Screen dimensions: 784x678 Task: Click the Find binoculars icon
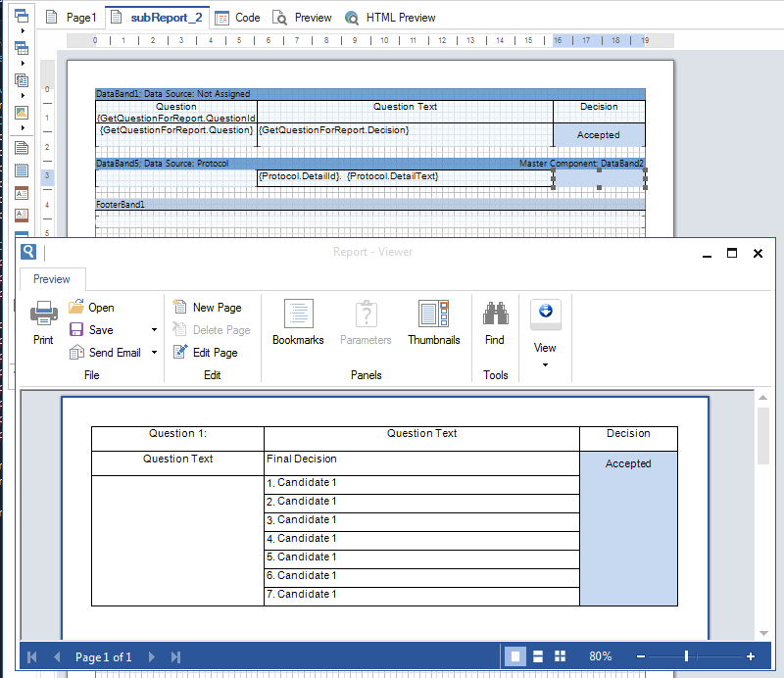[495, 314]
